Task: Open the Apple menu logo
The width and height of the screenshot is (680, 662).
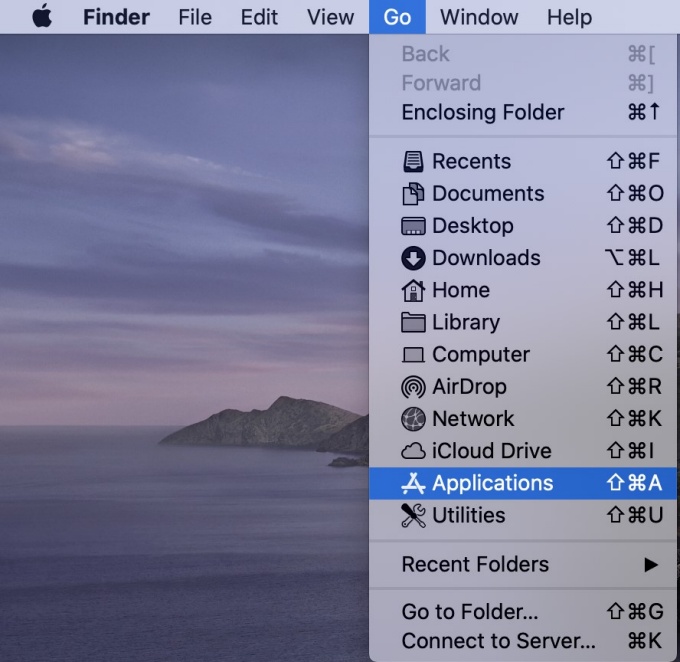Action: 42,16
